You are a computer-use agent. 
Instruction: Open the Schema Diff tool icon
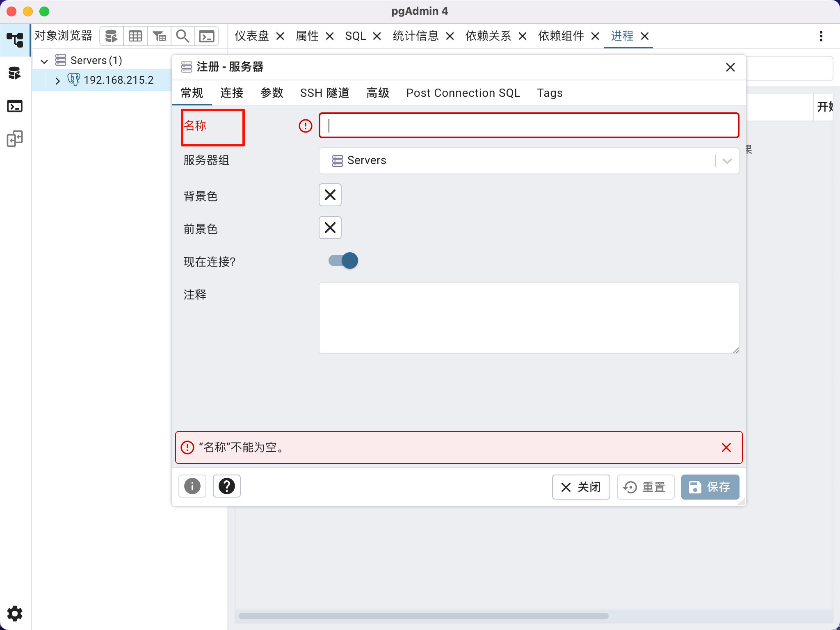click(15, 139)
